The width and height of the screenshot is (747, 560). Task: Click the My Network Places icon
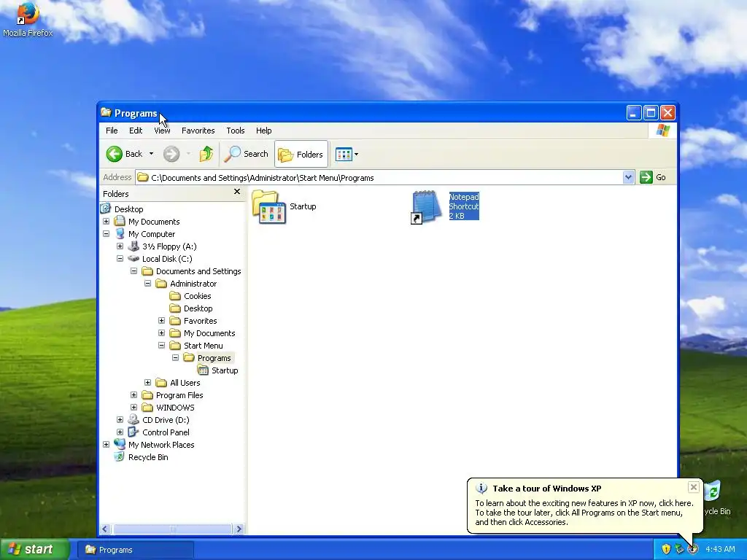[x=120, y=444]
